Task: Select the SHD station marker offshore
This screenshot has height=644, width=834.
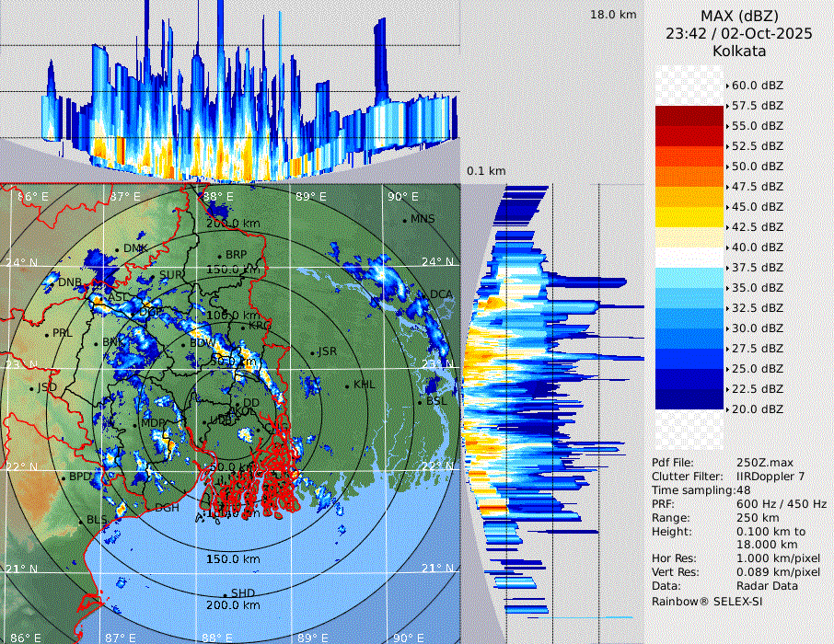Action: [225, 593]
